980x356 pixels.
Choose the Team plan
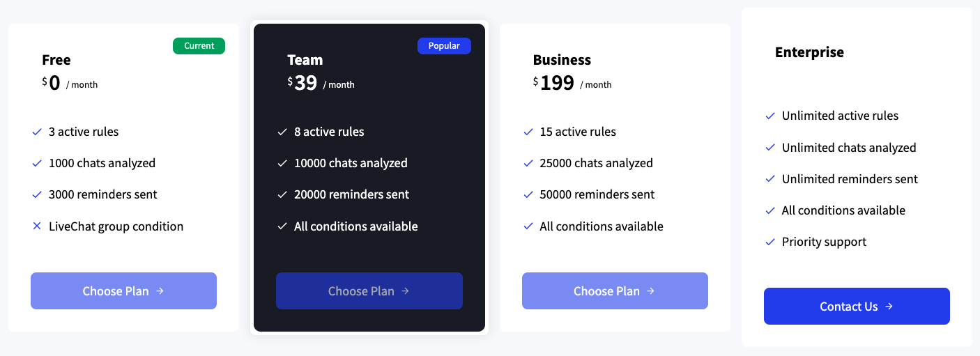pyautogui.click(x=369, y=291)
